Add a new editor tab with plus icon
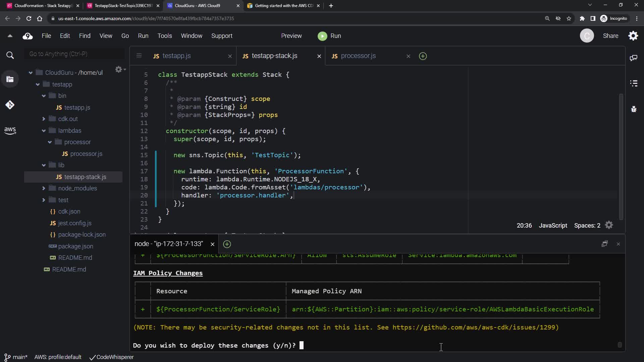 tap(423, 56)
